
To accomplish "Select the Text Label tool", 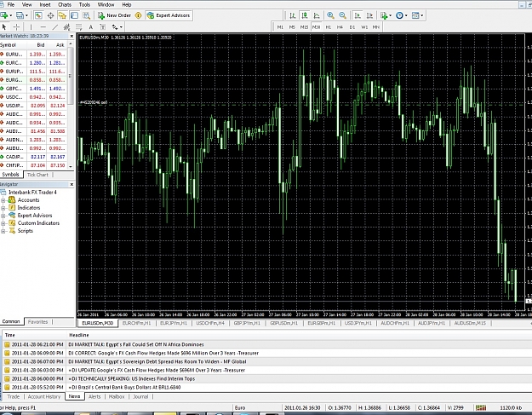I will 102,27.
